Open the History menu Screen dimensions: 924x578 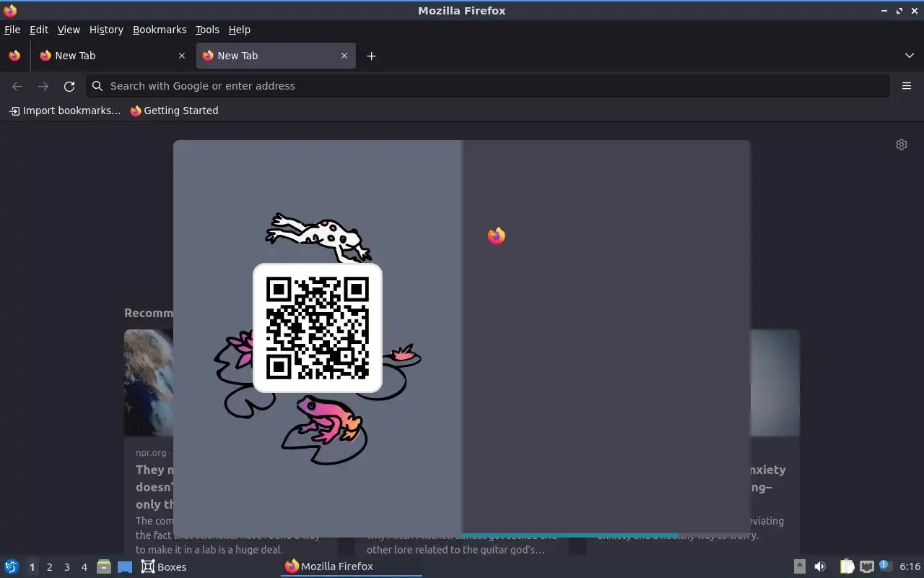point(106,30)
